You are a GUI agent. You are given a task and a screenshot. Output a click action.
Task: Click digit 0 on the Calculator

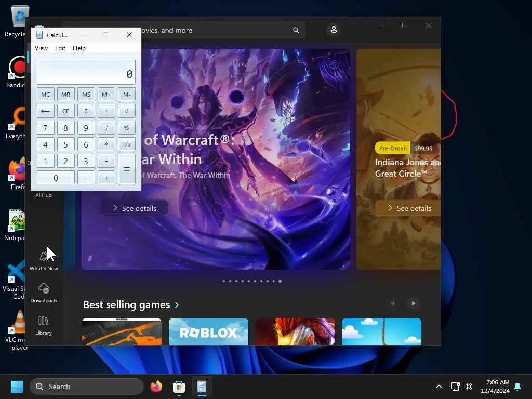56,178
